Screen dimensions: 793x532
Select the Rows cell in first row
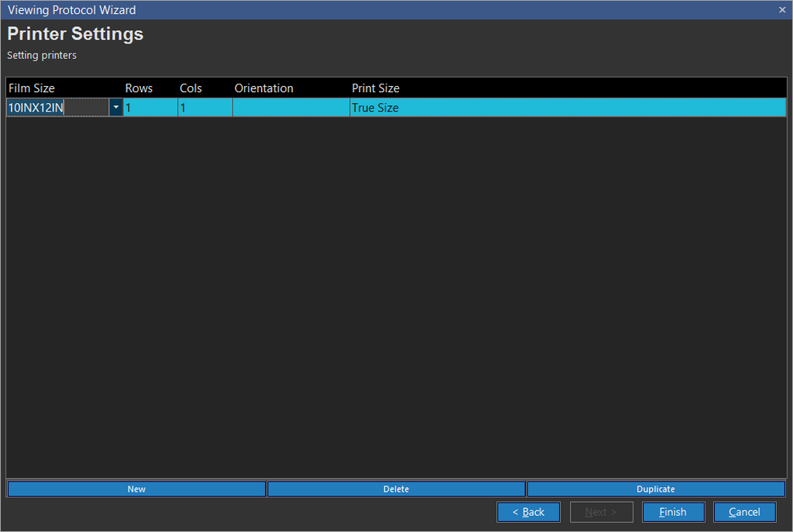(149, 108)
